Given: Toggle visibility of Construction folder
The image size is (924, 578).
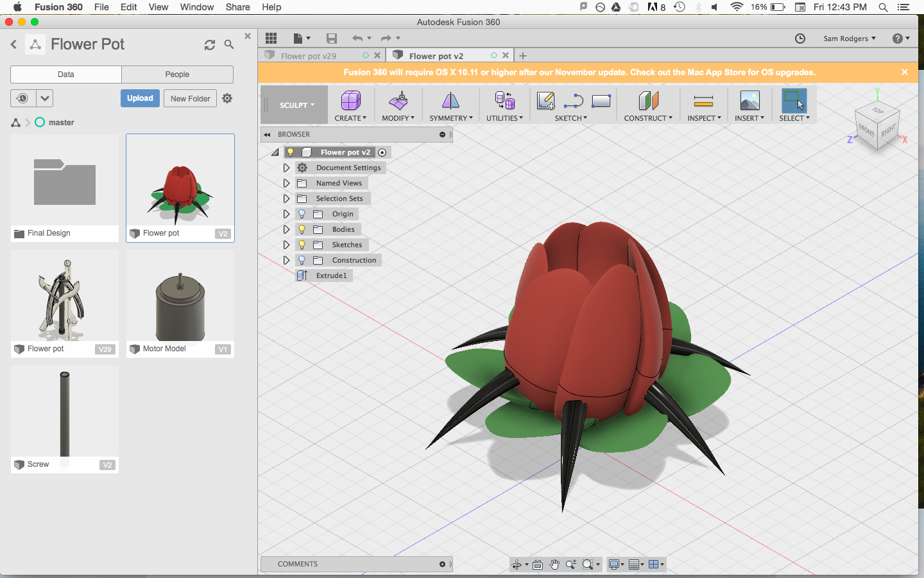Looking at the screenshot, I should [x=302, y=260].
